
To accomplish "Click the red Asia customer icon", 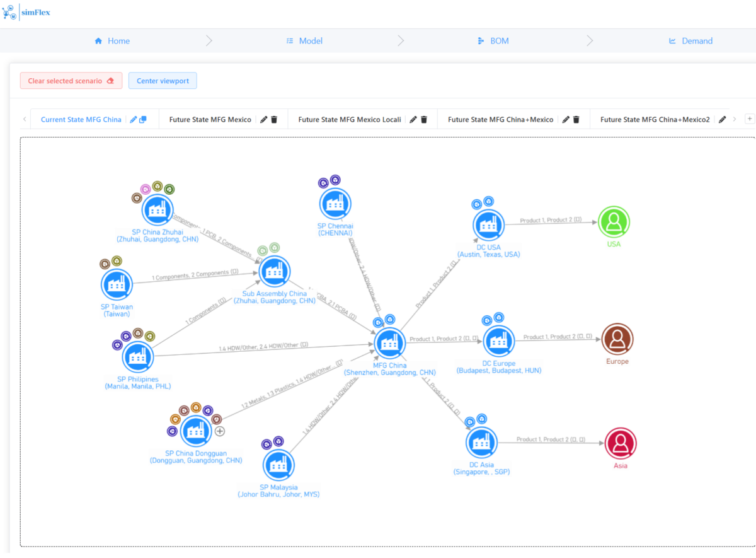I will (x=621, y=445).
